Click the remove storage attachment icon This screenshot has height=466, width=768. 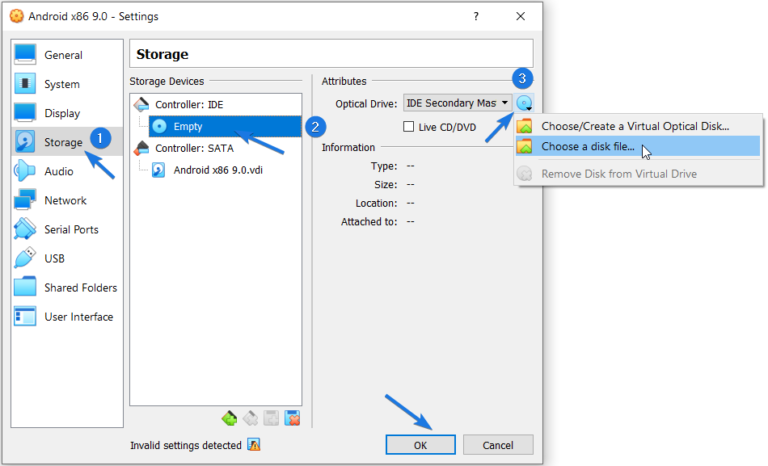292,418
